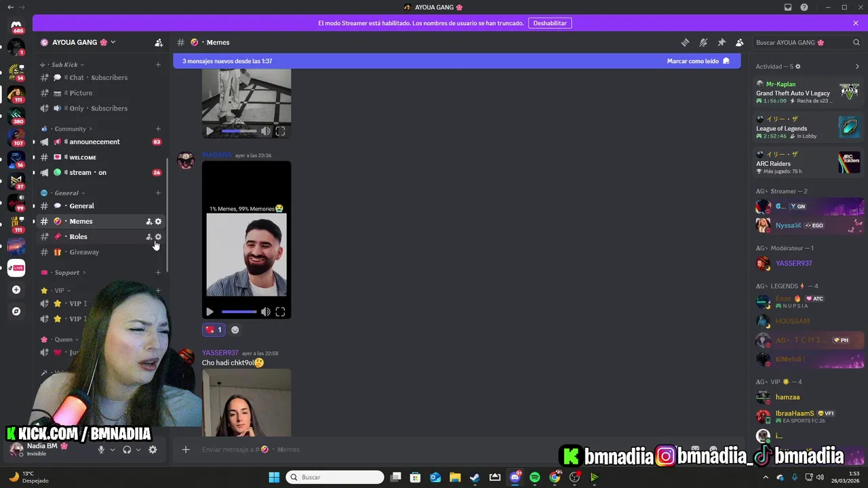
Task: Toggle microphone mute in user panel
Action: click(101, 449)
